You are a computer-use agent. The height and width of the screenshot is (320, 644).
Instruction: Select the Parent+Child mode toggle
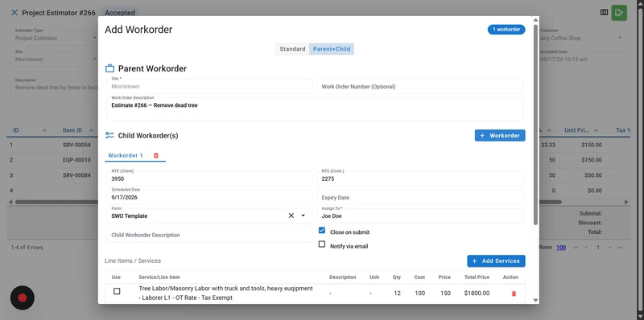pos(332,49)
